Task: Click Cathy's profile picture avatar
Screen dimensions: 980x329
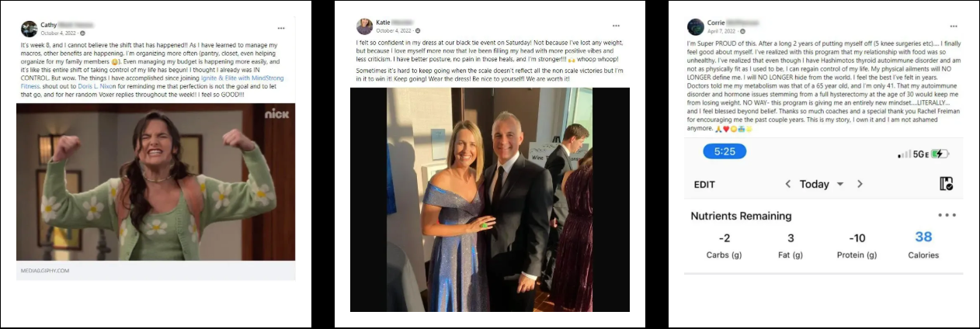Action: (29, 29)
